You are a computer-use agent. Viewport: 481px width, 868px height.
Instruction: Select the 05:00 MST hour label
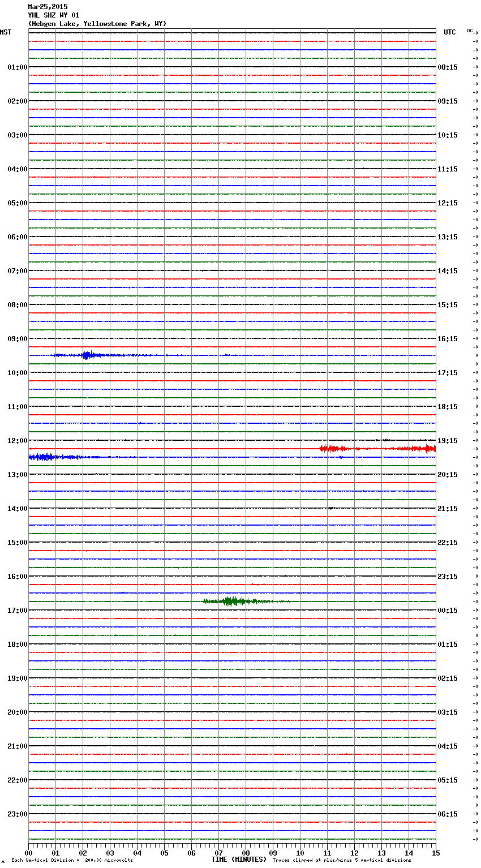point(18,203)
